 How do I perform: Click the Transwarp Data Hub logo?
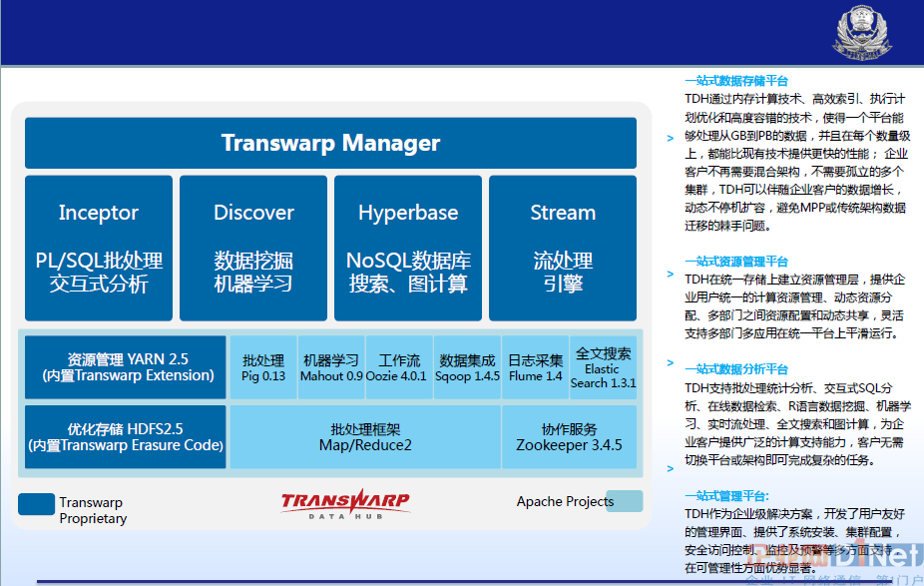(345, 504)
